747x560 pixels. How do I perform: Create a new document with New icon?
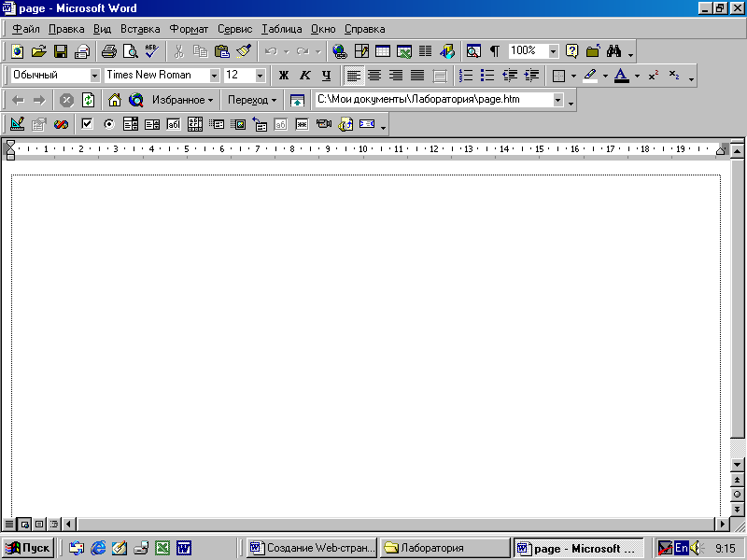click(17, 51)
